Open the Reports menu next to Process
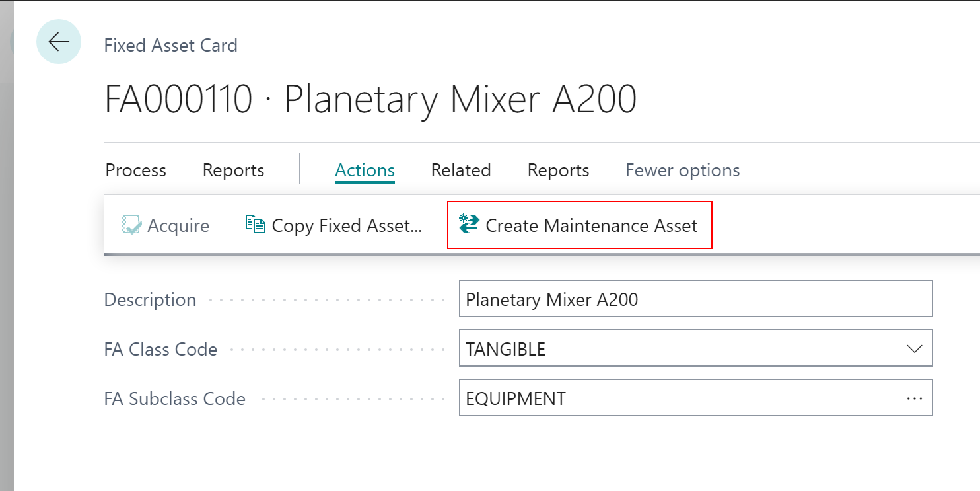980x491 pixels. (233, 170)
